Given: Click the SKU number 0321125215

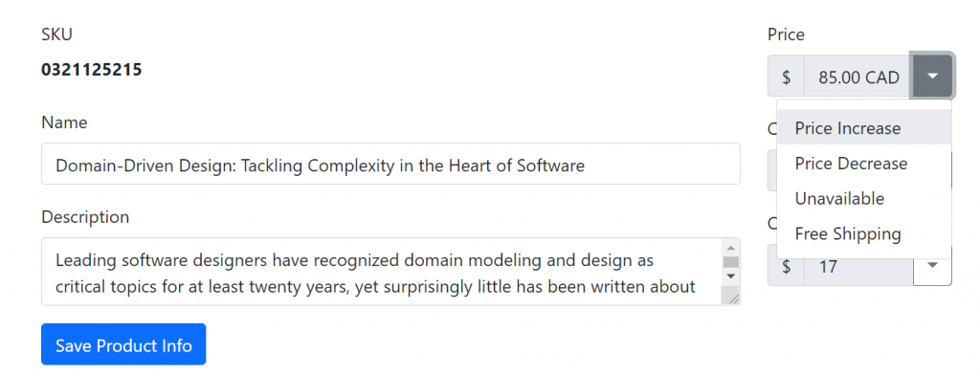Looking at the screenshot, I should 92,69.
